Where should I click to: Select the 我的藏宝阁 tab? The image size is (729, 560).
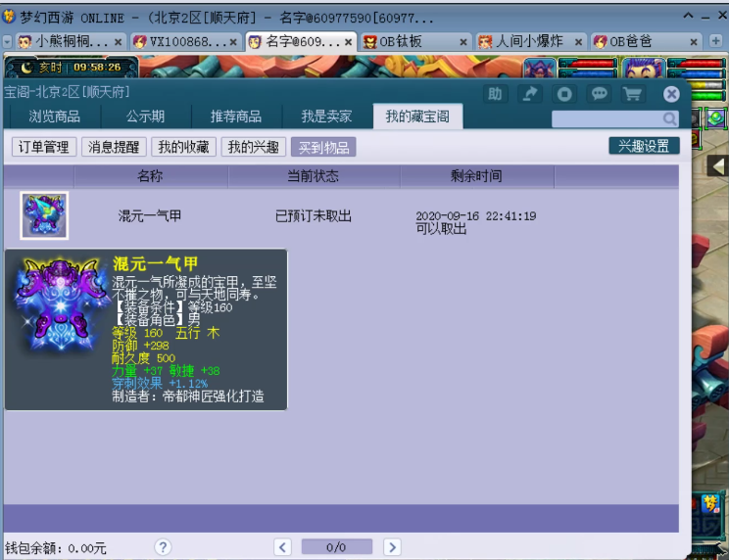(x=417, y=117)
